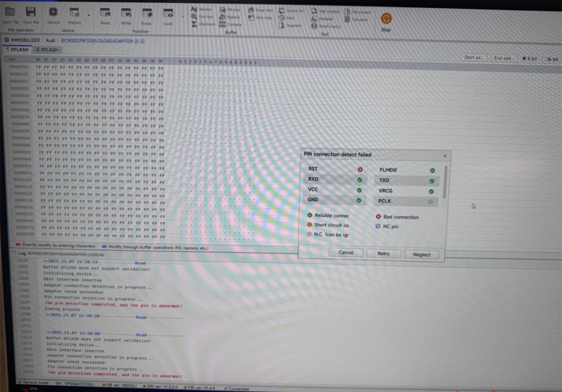This screenshot has width=562, height=392.
Task: Click the Open file icon
Action: click(x=10, y=12)
